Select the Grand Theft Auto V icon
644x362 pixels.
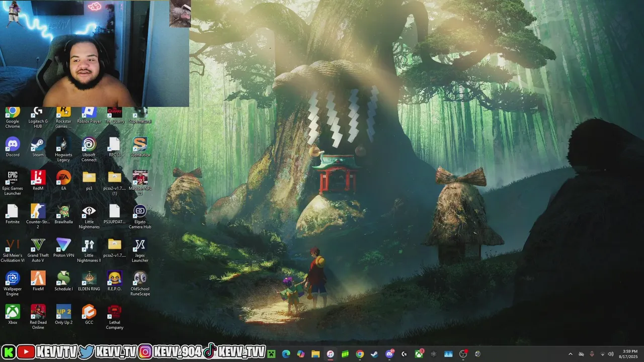coord(38,250)
